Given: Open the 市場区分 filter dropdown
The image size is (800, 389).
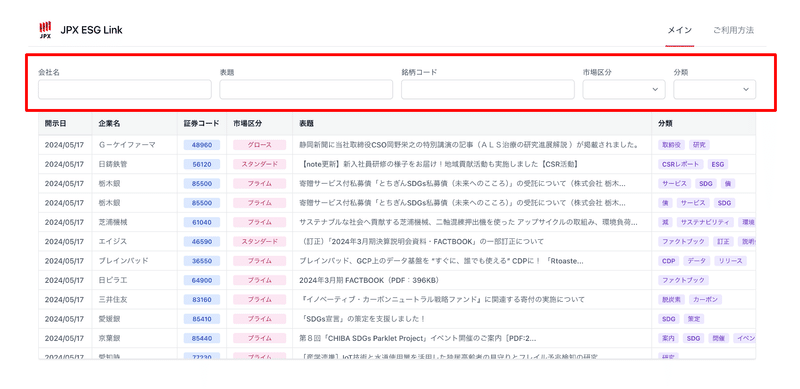Looking at the screenshot, I should 624,89.
